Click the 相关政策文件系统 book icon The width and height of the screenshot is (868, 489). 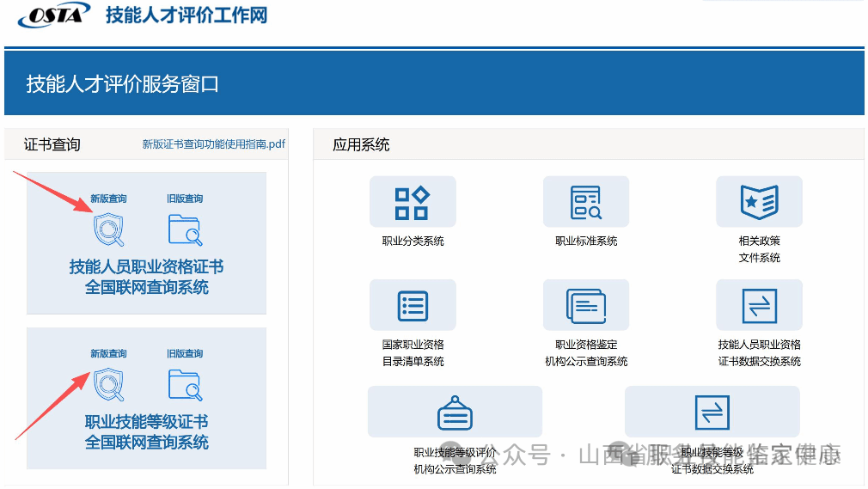759,203
